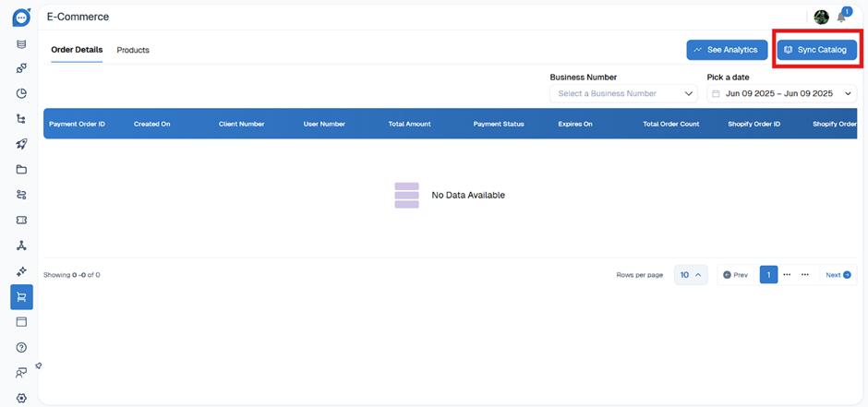
Task: Expand the Rows per page dropdown
Action: [x=691, y=275]
